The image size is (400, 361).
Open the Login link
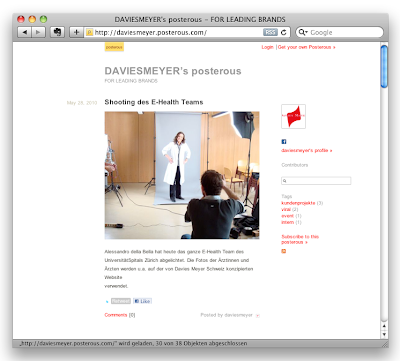pyautogui.click(x=267, y=47)
